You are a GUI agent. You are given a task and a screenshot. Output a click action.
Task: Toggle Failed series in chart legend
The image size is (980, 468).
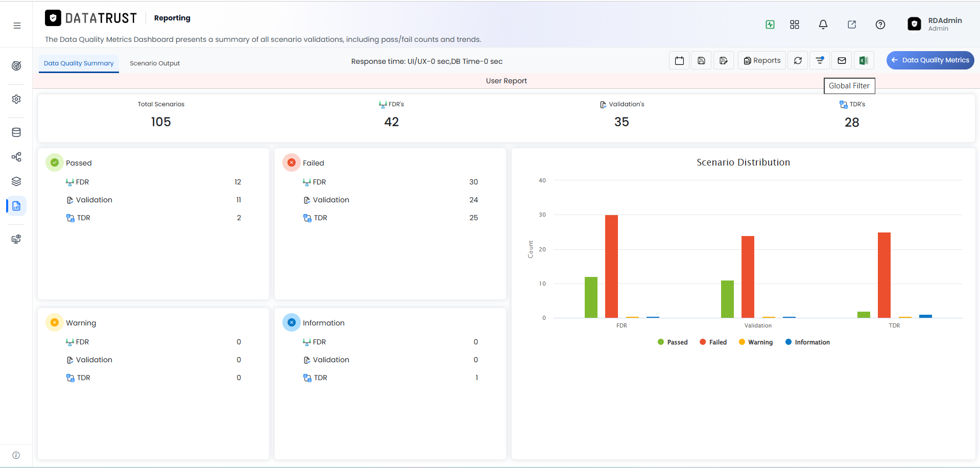(x=713, y=342)
